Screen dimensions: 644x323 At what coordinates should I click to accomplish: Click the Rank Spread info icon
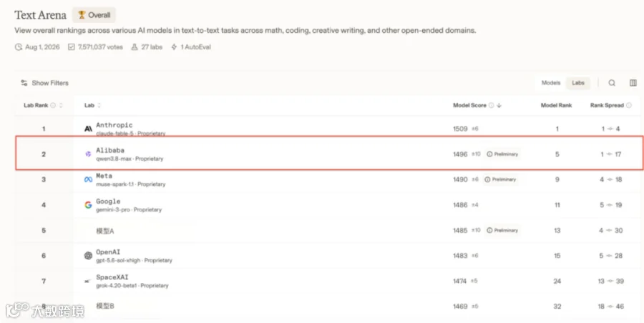[x=628, y=106]
